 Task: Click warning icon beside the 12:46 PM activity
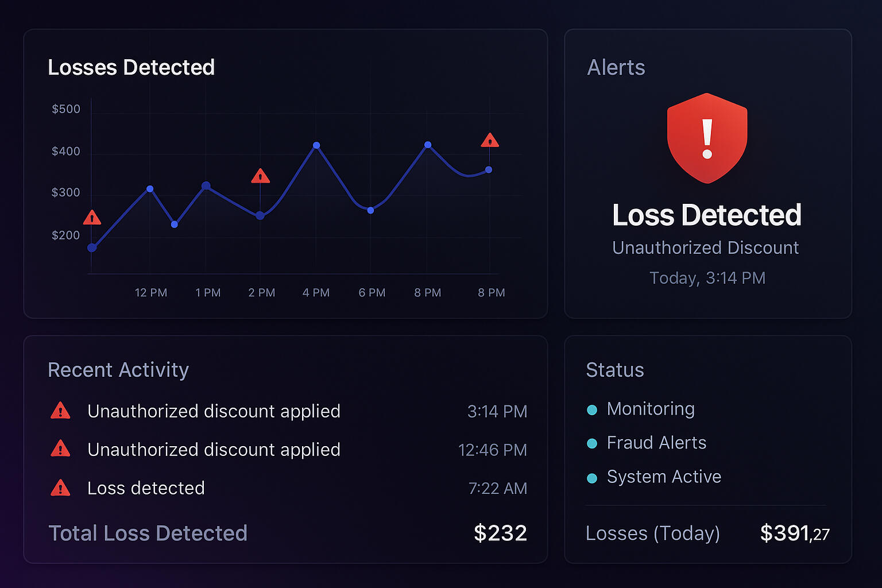[60, 449]
